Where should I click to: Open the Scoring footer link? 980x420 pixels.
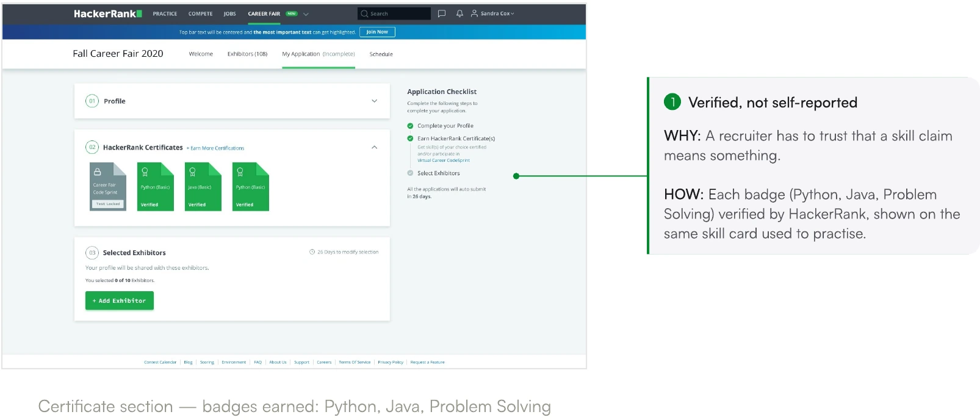(x=207, y=362)
